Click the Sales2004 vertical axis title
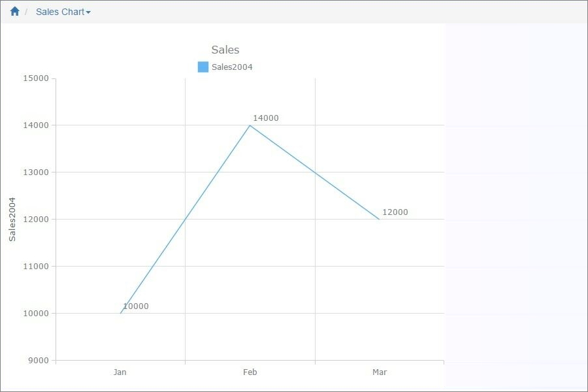This screenshot has height=392, width=588. 11,219
